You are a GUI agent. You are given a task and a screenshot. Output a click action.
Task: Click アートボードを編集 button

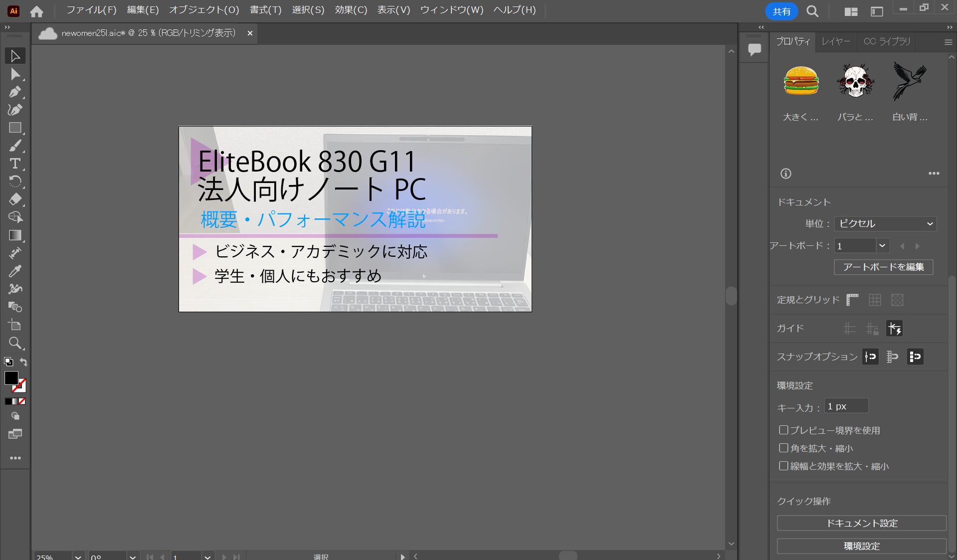coord(883,267)
